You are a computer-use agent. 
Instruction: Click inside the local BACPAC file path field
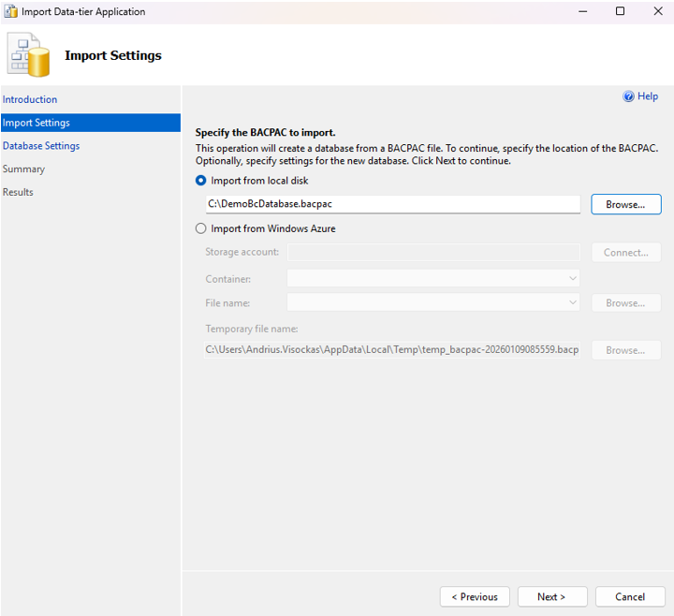point(393,204)
